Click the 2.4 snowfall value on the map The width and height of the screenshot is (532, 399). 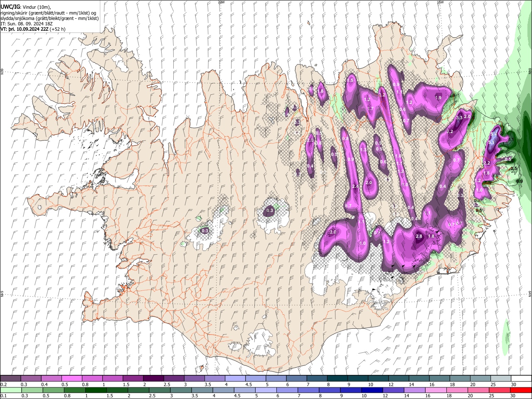click(355, 187)
